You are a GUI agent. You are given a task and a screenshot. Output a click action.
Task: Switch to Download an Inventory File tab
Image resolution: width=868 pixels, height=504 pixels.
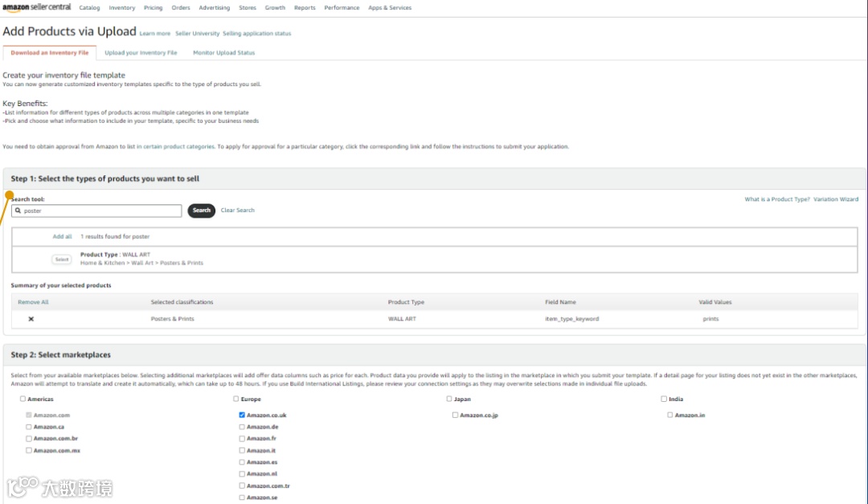[50, 52]
